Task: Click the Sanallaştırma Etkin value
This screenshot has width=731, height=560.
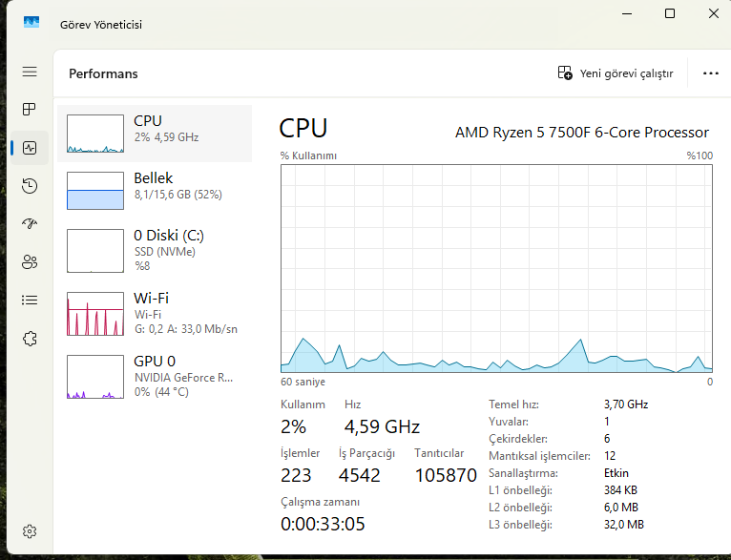Action: tap(616, 473)
